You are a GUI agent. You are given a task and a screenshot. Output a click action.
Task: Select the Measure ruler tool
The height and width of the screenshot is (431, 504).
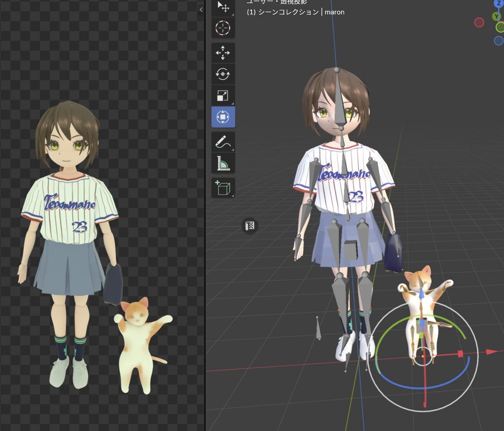[x=223, y=163]
